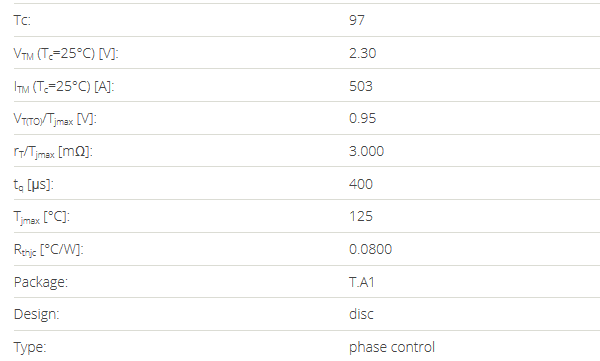Click the Tc value 97
The width and height of the screenshot is (600, 361).
pos(357,20)
